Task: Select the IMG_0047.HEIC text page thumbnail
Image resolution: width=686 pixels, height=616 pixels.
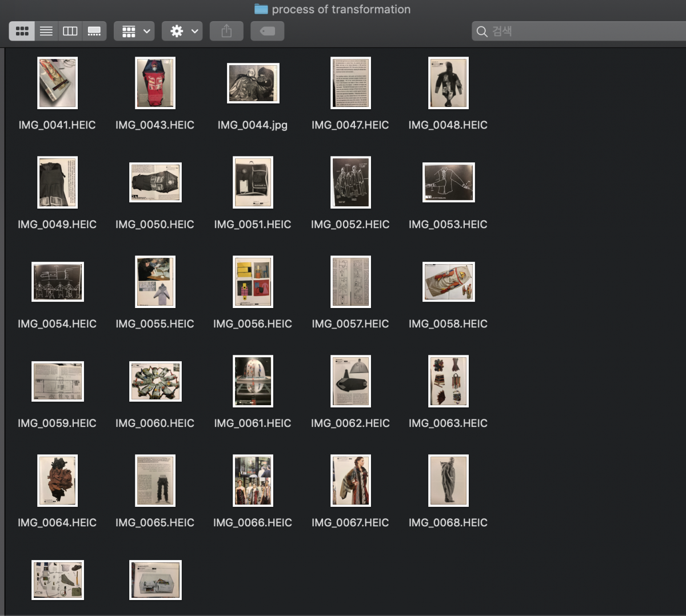Action: (x=350, y=83)
